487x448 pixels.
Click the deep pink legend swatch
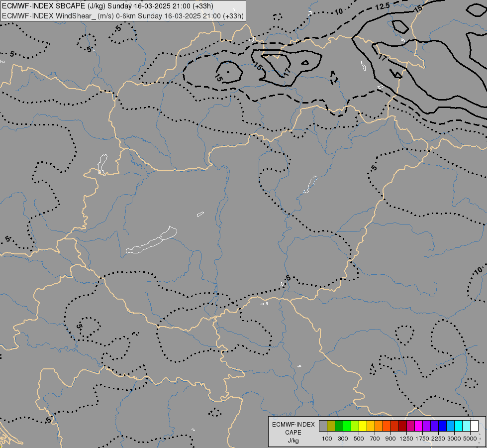410,426
